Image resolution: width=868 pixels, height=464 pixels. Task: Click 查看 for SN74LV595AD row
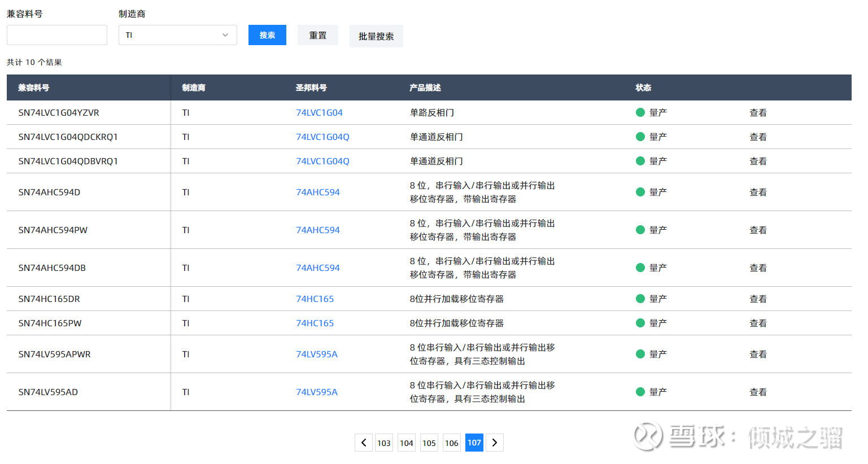(758, 392)
